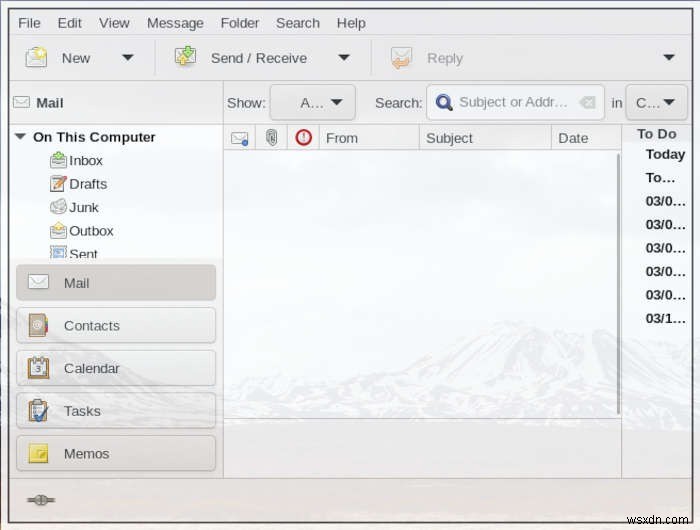The image size is (700, 530).
Task: Open the Edit menu
Action: pos(69,23)
